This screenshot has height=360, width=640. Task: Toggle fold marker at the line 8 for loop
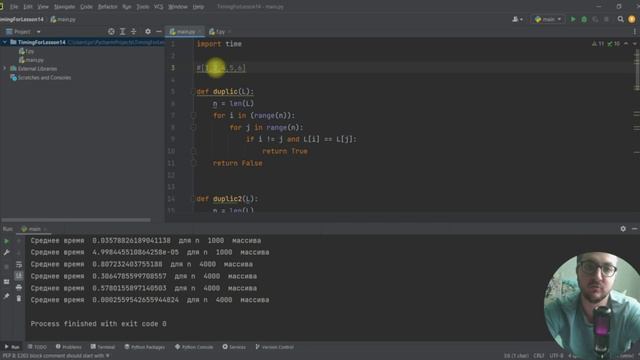coord(194,127)
